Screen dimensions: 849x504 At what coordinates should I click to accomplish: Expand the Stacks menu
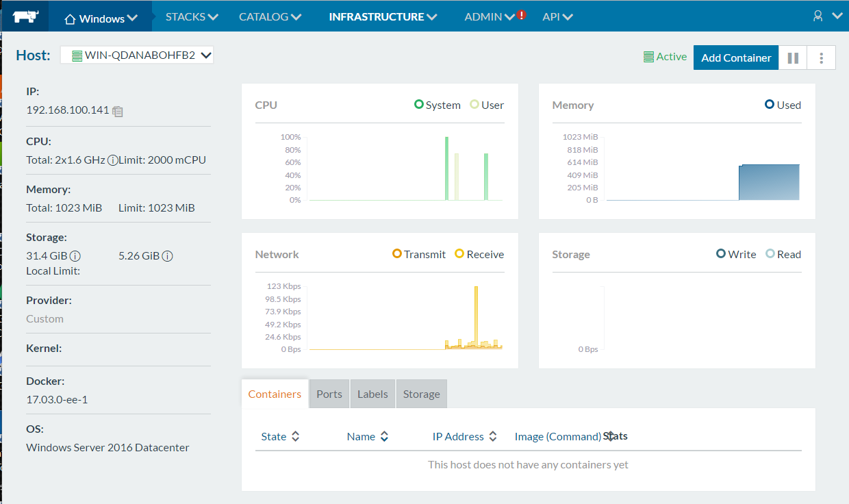(192, 16)
